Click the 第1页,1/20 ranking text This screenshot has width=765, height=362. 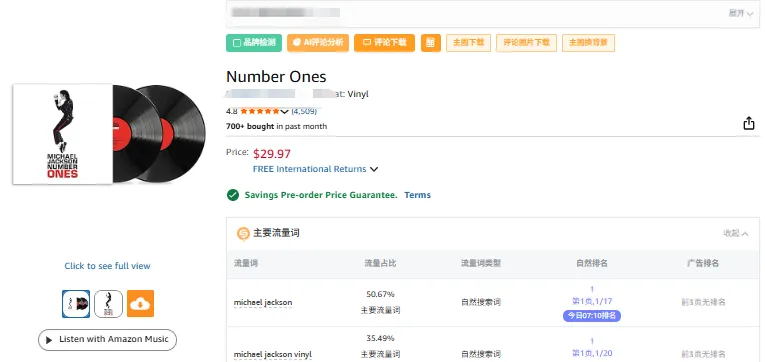coord(592,353)
